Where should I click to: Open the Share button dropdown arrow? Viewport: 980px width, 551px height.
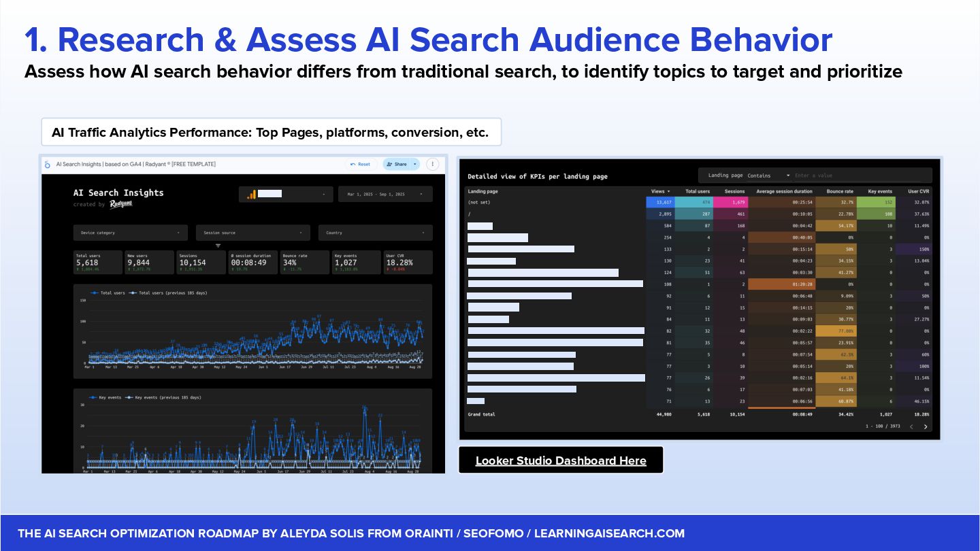(415, 164)
